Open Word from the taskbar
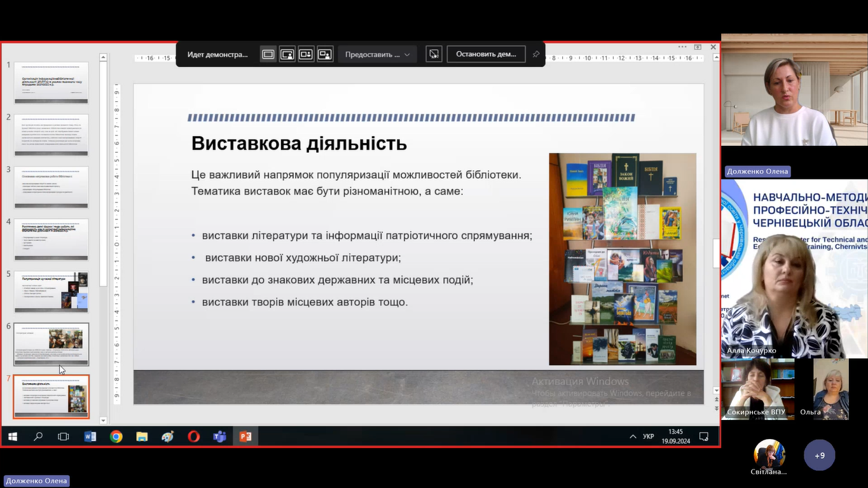Viewport: 868px width, 488px height. 90,436
